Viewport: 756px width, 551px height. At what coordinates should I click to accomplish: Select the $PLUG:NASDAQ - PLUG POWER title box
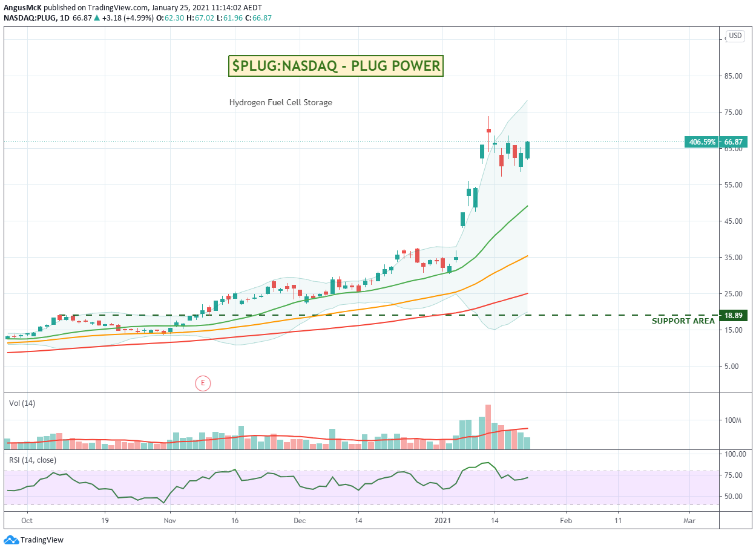pyautogui.click(x=336, y=66)
